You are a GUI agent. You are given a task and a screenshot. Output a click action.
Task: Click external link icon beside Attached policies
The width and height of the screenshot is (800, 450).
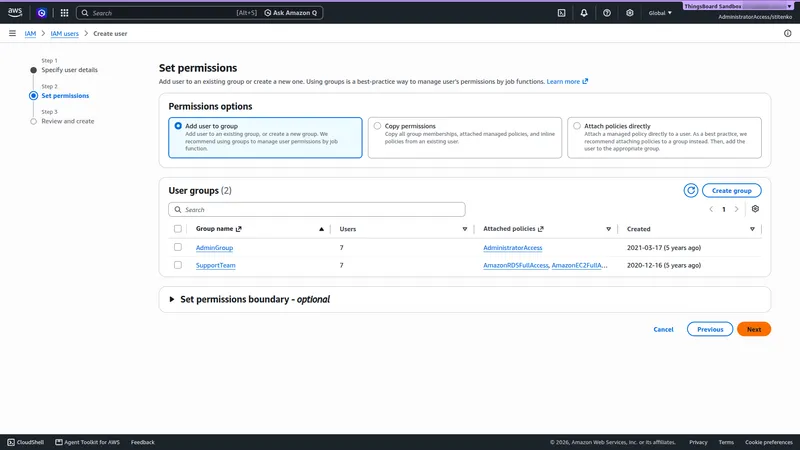(x=541, y=229)
